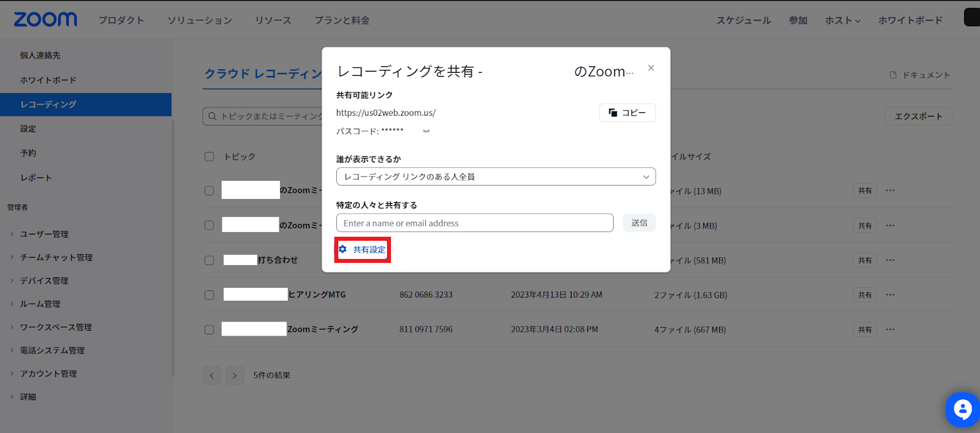
Task: Open more options for 667 MB recording
Action: 890,329
